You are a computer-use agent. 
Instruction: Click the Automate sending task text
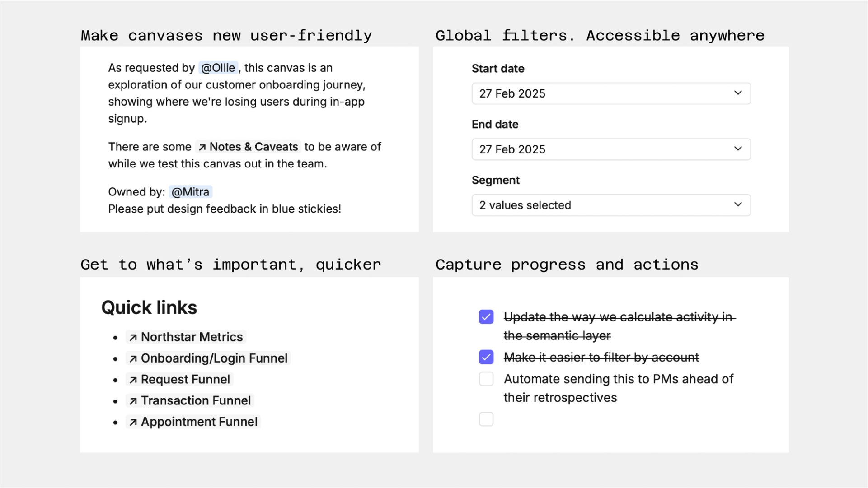[x=618, y=379]
